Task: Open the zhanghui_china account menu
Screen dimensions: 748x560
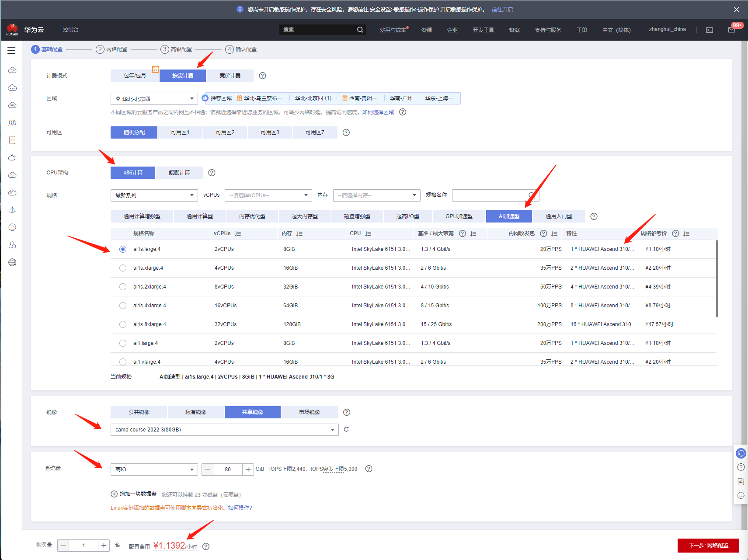Action: pos(667,29)
